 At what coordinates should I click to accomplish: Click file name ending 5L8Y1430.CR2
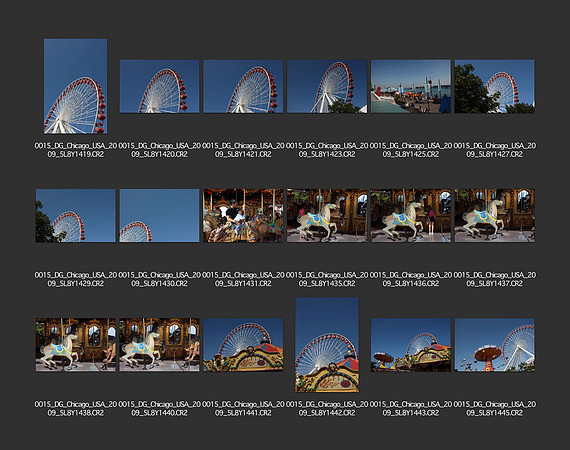click(160, 279)
